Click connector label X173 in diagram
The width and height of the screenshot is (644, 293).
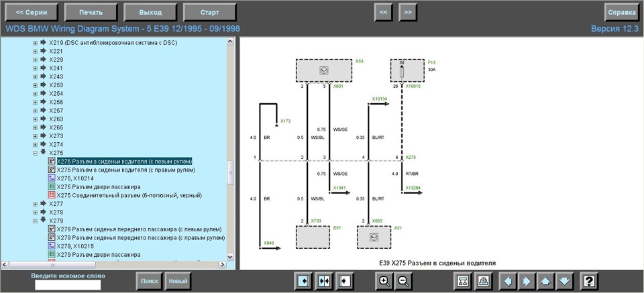click(285, 121)
